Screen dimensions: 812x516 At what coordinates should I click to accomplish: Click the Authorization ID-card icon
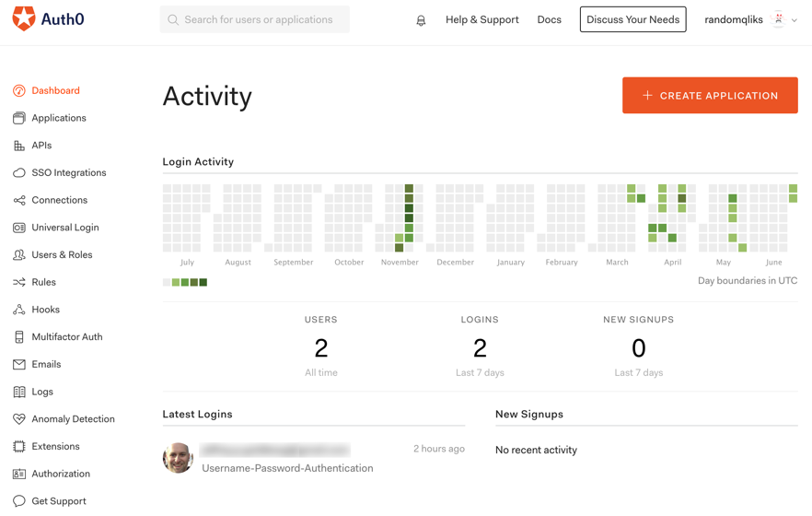[x=19, y=474]
